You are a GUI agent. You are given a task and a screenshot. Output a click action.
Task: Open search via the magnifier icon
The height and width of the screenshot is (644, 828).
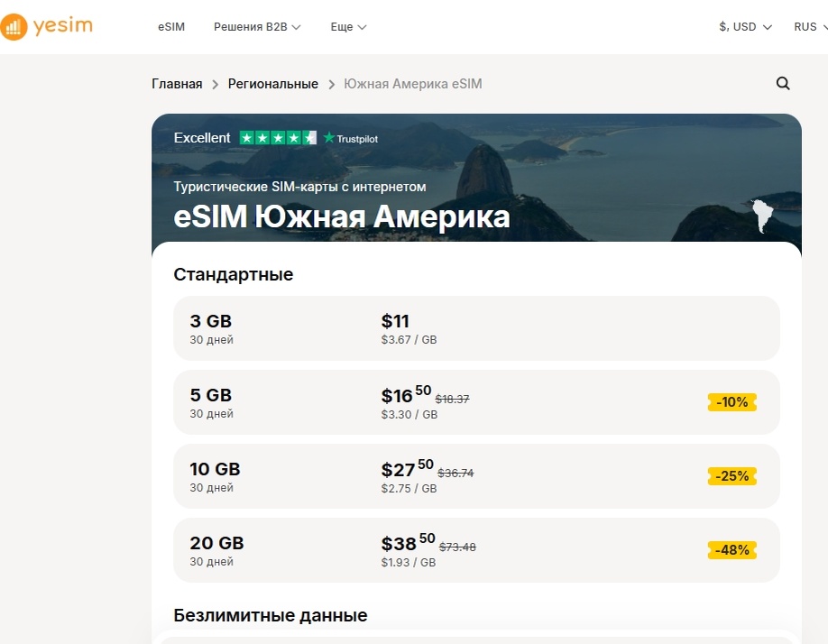782,83
